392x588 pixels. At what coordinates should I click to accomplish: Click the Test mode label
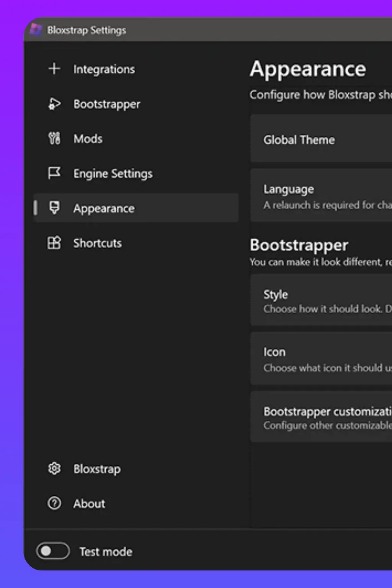[x=106, y=551]
